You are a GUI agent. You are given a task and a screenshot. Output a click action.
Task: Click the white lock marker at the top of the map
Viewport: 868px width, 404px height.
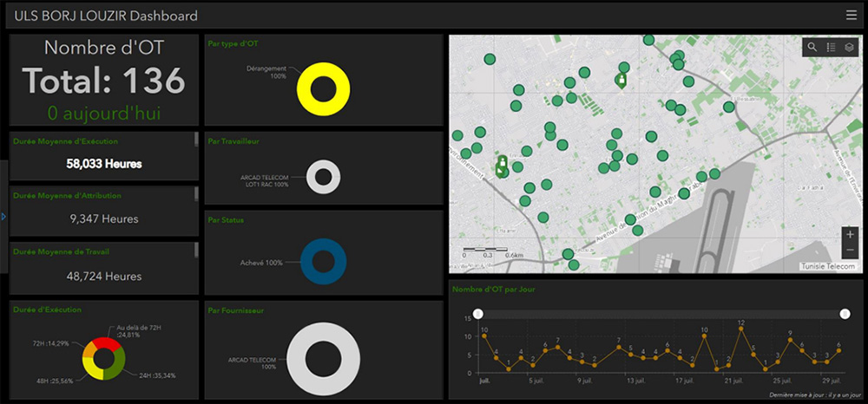pyautogui.click(x=621, y=81)
